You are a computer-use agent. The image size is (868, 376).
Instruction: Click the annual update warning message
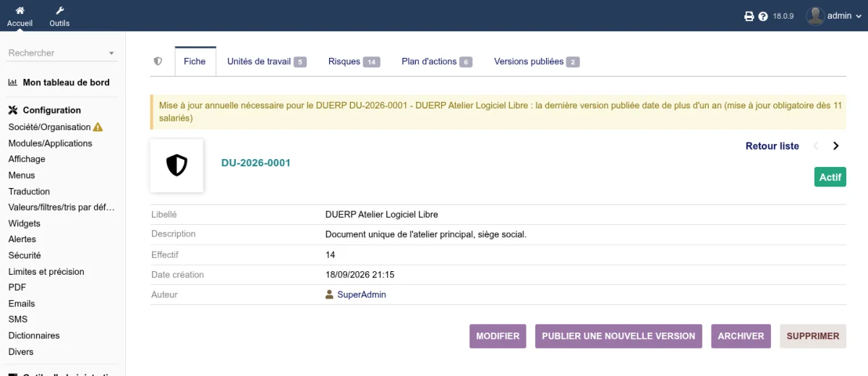coord(498,111)
